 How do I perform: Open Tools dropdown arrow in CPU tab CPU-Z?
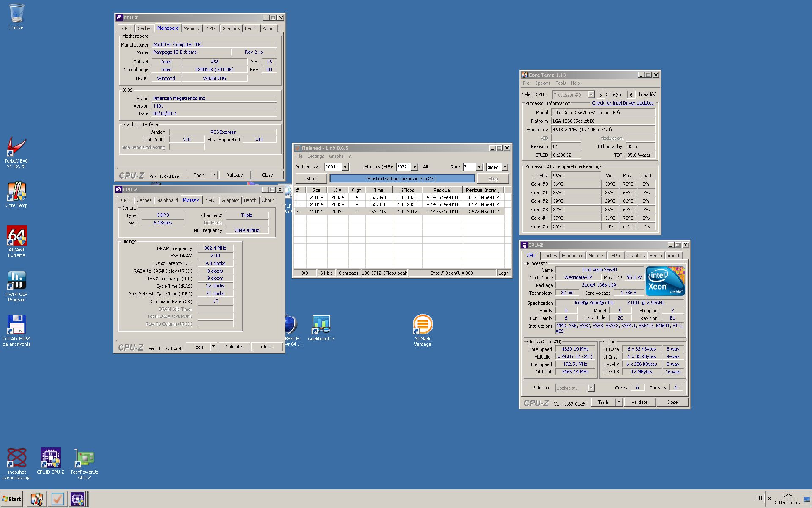[619, 402]
